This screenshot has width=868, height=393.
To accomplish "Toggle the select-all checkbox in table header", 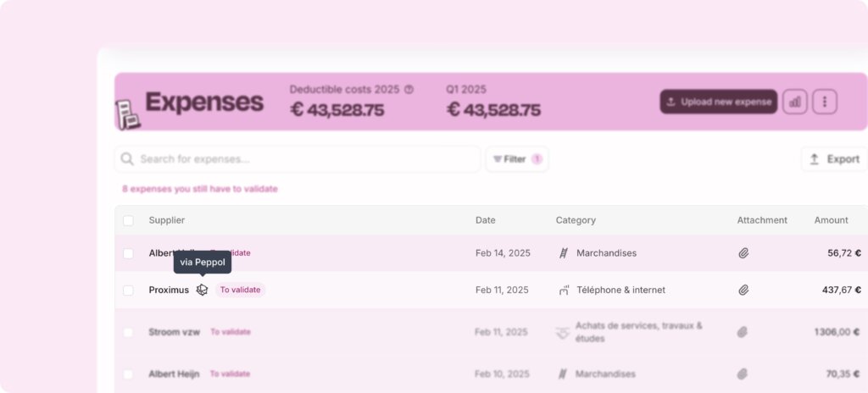I will pos(129,220).
